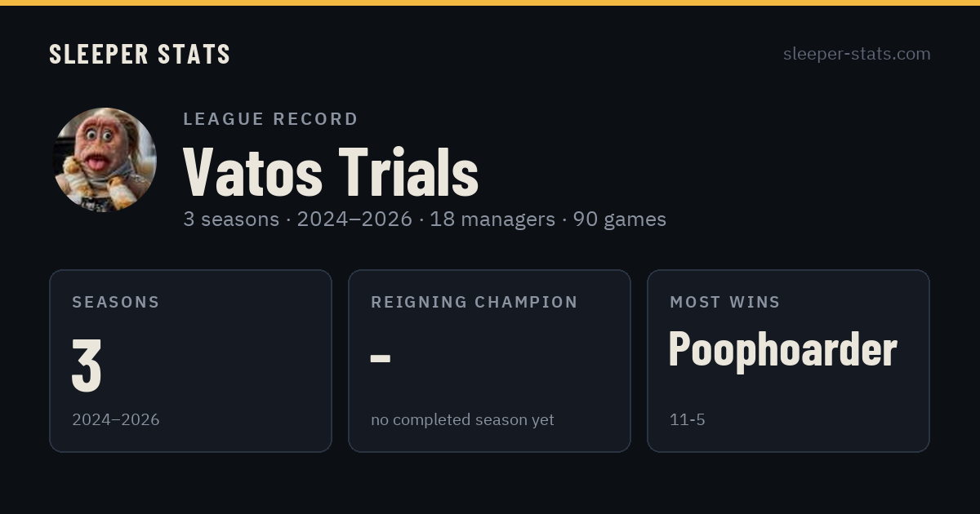Open the sleeper-stats.com link
The height and width of the screenshot is (514, 980).
[x=857, y=54]
